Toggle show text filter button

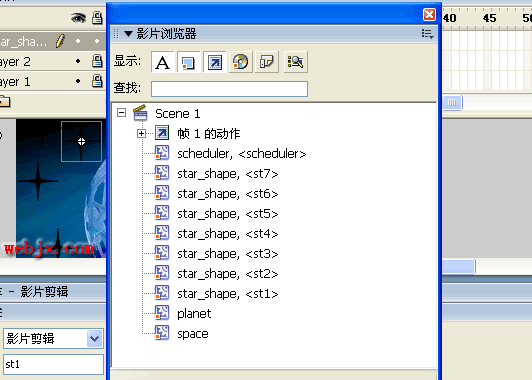[163, 62]
